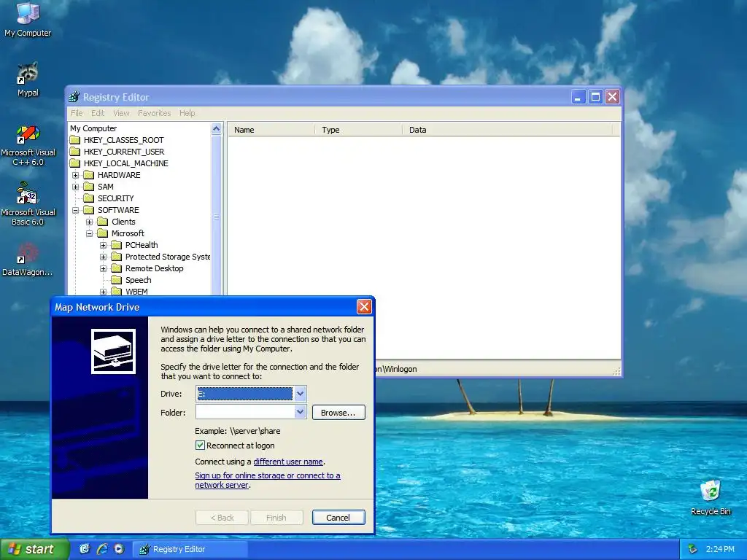The image size is (747, 560).
Task: Expand the Protected Storage System key
Action: [x=103, y=257]
